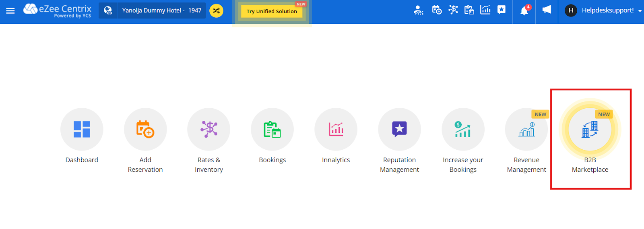Click the Bookings label text

pyautogui.click(x=272, y=160)
